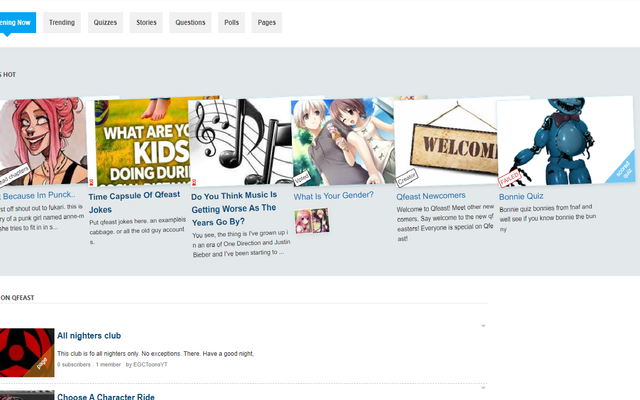640x400 pixels.
Task: Open author profile EGCToonsYT
Action: click(150, 364)
